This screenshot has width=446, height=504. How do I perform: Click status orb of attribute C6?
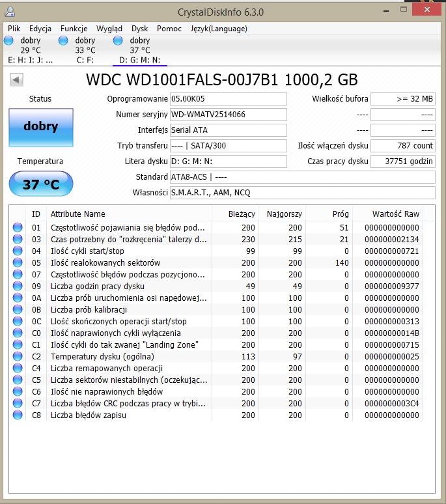tap(18, 391)
